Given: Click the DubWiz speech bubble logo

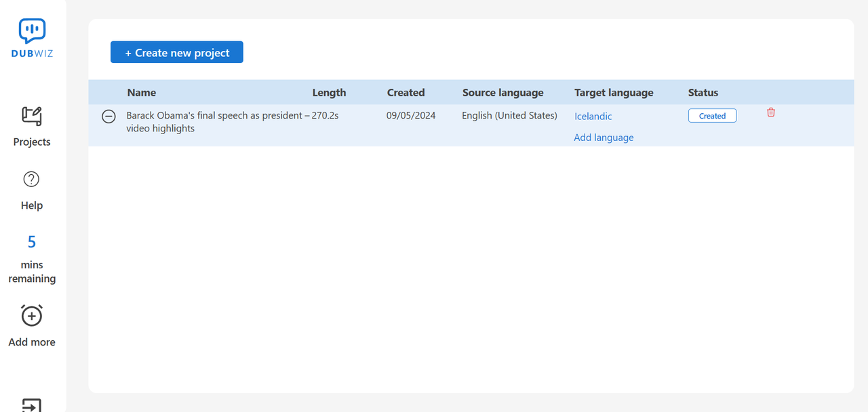Looking at the screenshot, I should click(32, 31).
